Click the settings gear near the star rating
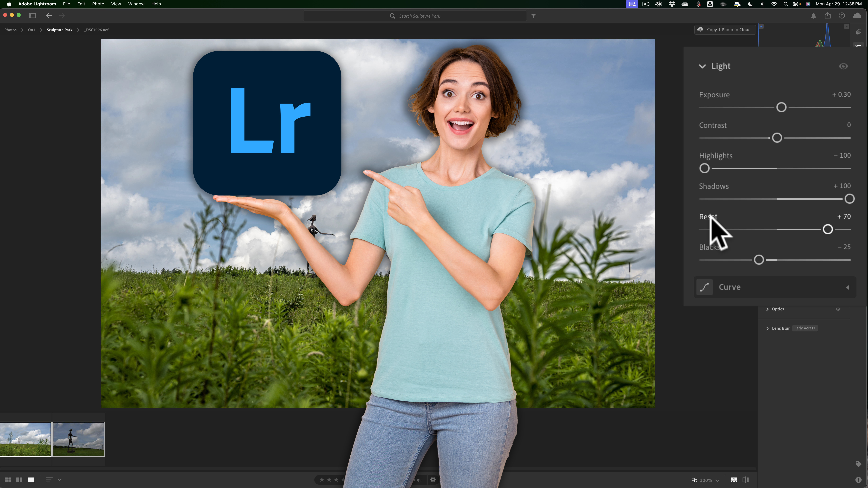The height and width of the screenshot is (488, 868). click(433, 480)
